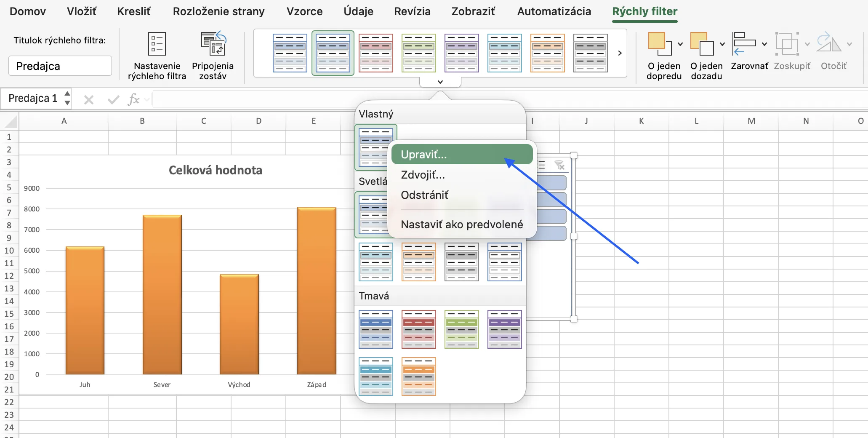868x438 pixels.
Task: Open Zarovnať dropdown arrow
Action: pos(764,44)
